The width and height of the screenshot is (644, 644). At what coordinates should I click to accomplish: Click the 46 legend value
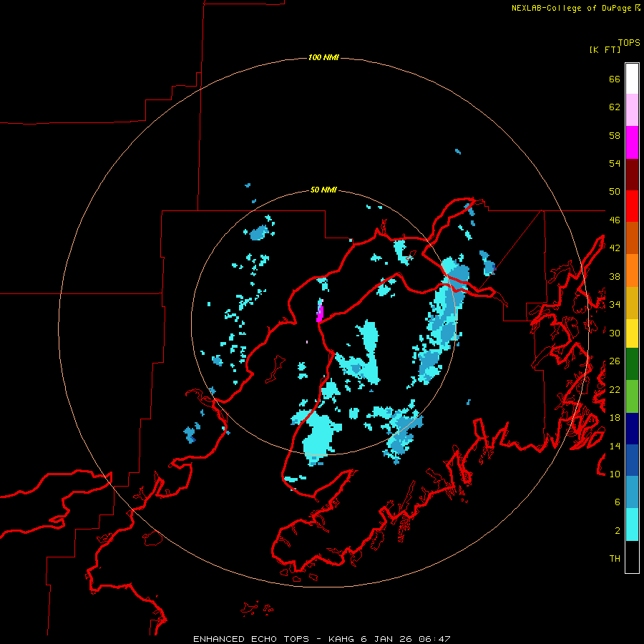(615, 220)
